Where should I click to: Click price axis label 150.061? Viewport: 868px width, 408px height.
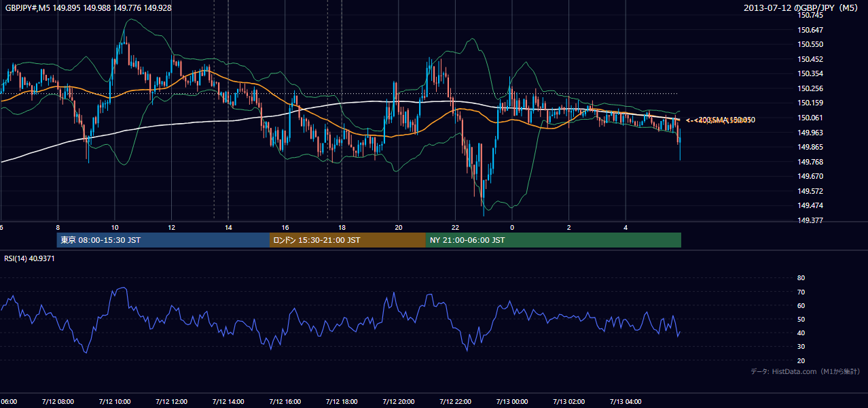tap(811, 118)
